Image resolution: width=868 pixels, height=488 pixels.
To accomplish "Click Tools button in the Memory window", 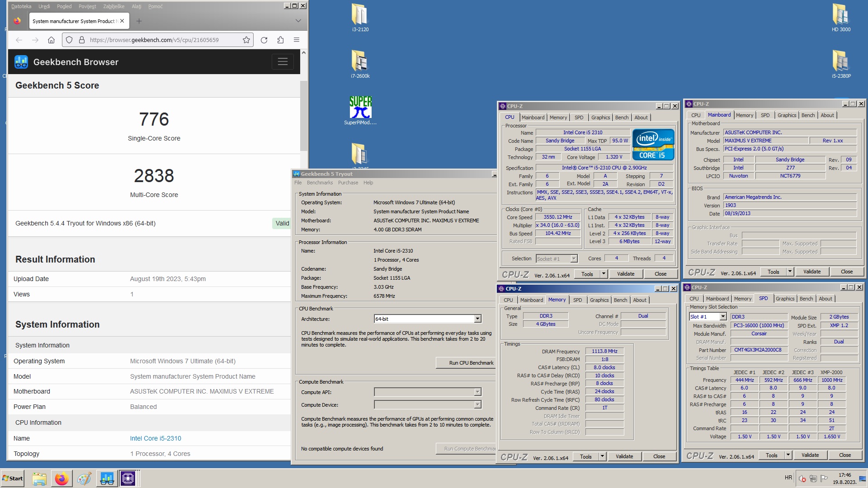I will pyautogui.click(x=585, y=456).
